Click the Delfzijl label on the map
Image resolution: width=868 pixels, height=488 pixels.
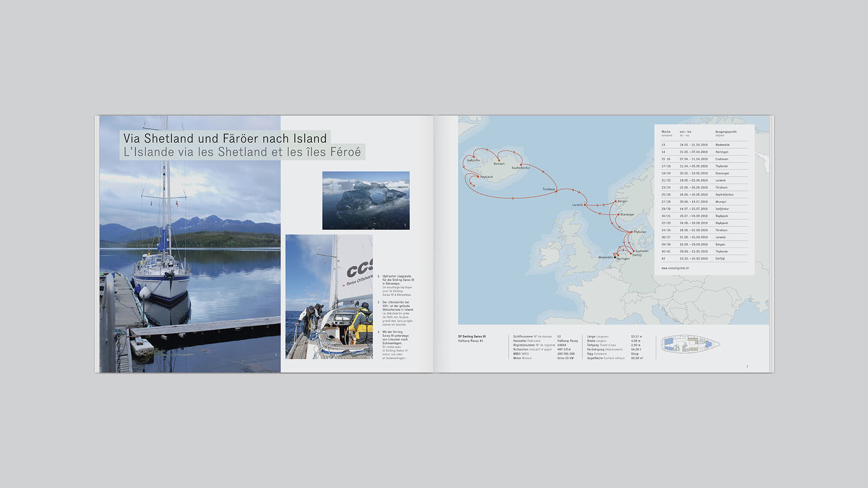tap(637, 255)
